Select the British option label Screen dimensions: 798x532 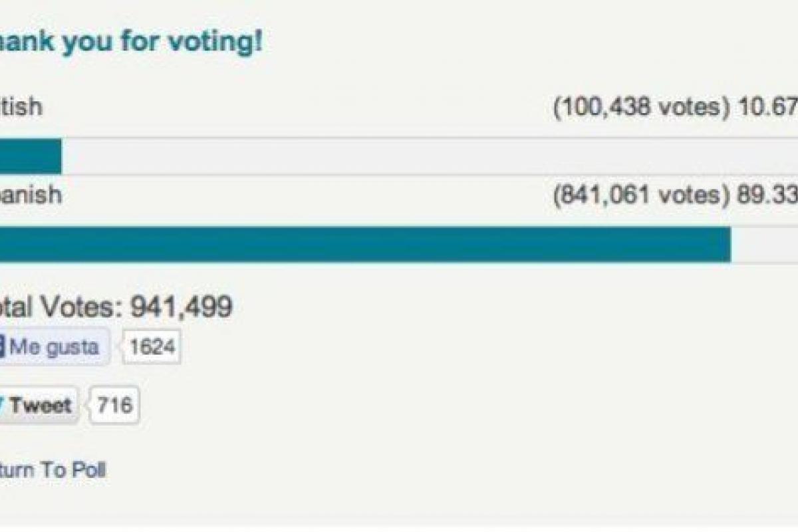click(x=21, y=106)
